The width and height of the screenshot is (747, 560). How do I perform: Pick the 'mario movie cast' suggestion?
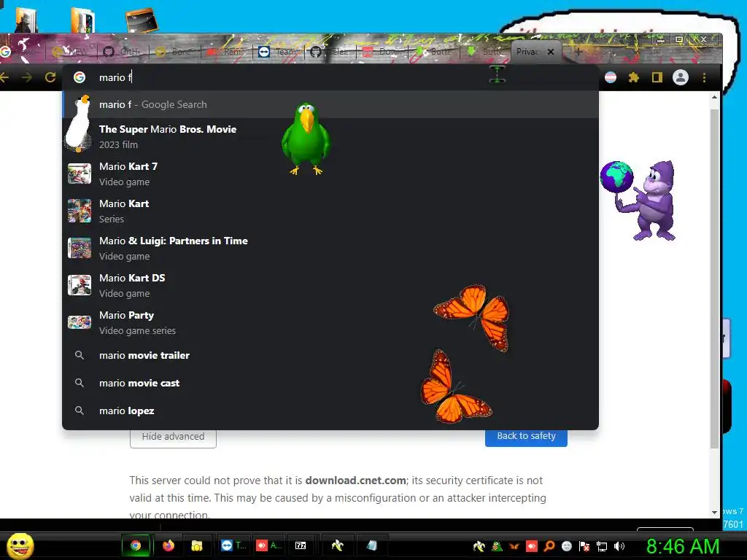pos(330,383)
